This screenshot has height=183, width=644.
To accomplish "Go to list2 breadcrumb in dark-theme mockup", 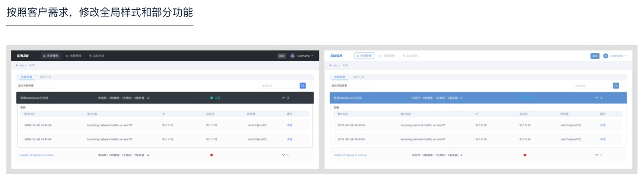I will point(32,65).
